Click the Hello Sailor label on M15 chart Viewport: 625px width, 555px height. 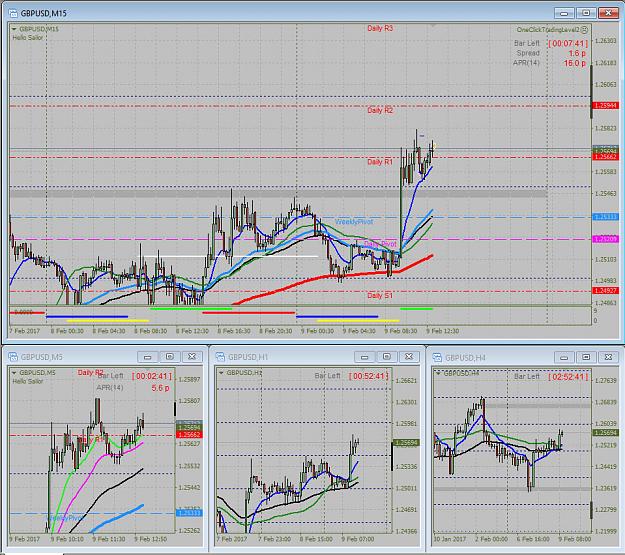[x=28, y=38]
